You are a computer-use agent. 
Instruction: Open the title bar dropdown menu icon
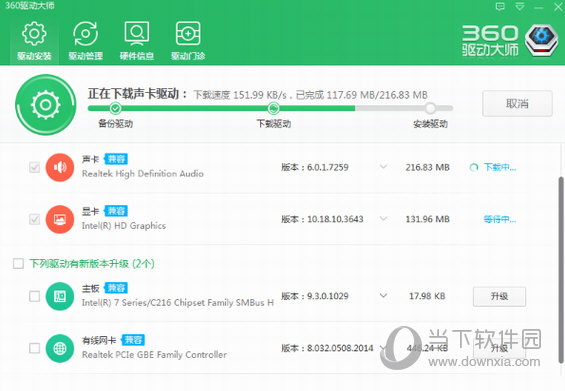[x=519, y=7]
